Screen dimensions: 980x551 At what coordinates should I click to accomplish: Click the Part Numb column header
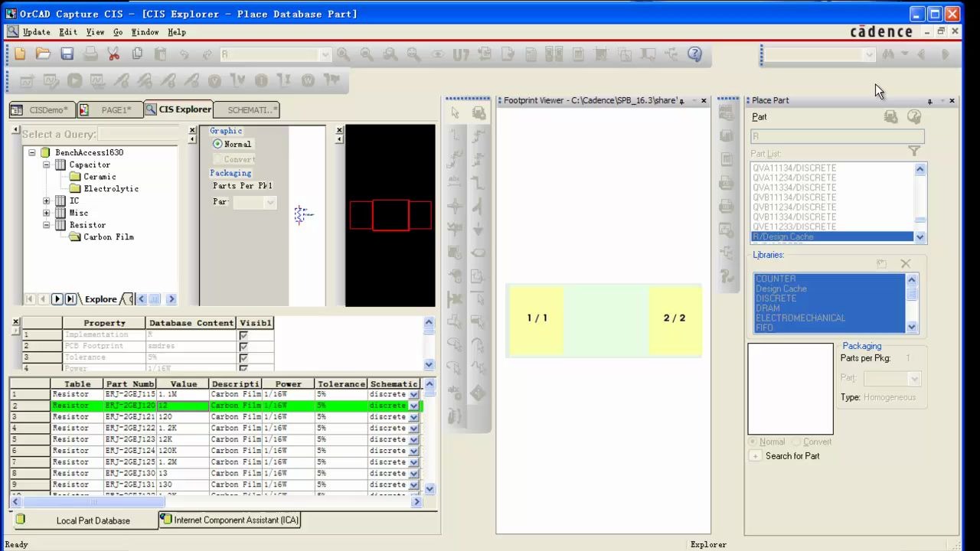pos(130,384)
